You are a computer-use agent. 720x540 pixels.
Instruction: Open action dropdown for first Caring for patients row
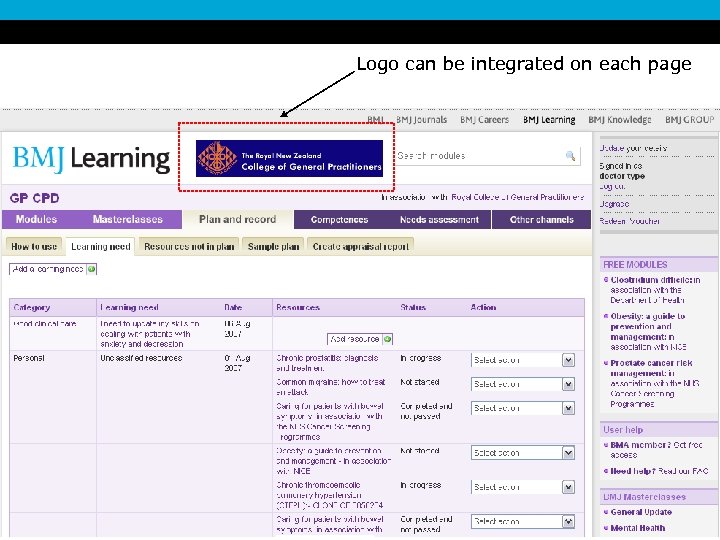(523, 408)
